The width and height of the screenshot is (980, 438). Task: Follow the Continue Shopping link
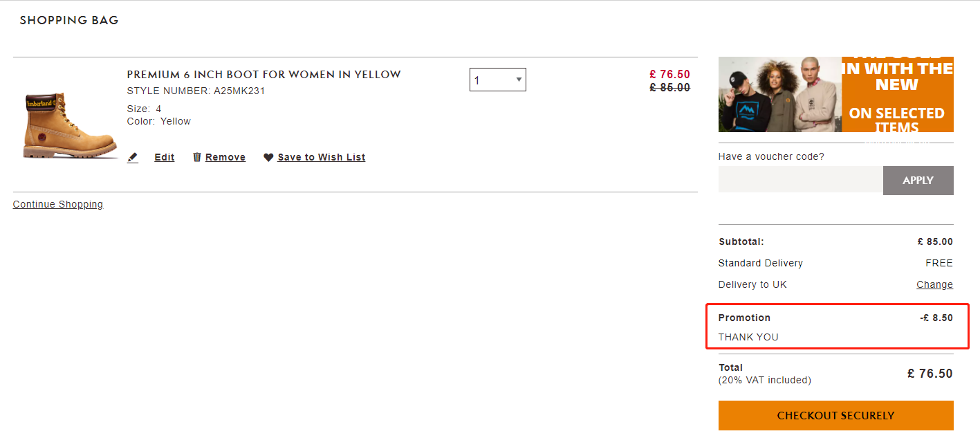[x=58, y=204]
